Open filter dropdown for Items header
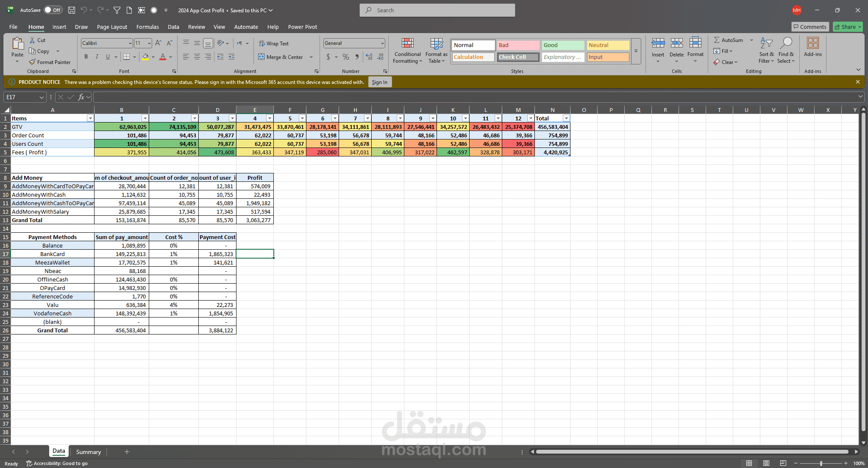This screenshot has height=468, width=868. [x=90, y=118]
